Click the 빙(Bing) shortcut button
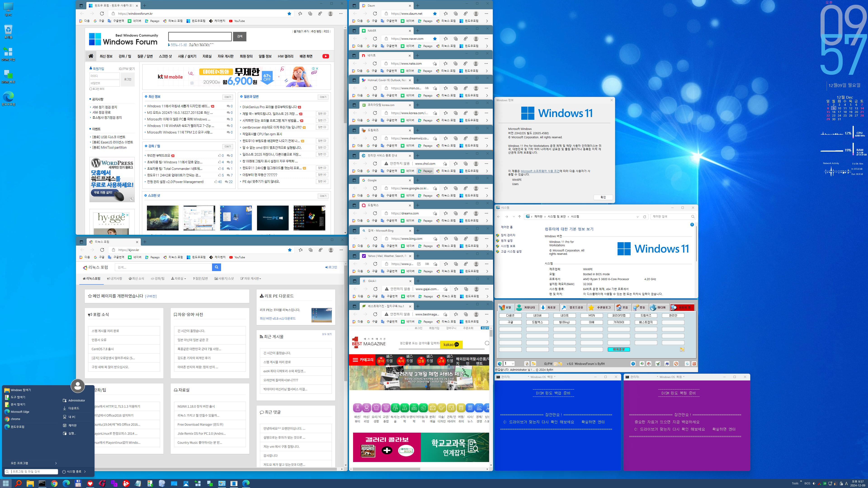 564,322
